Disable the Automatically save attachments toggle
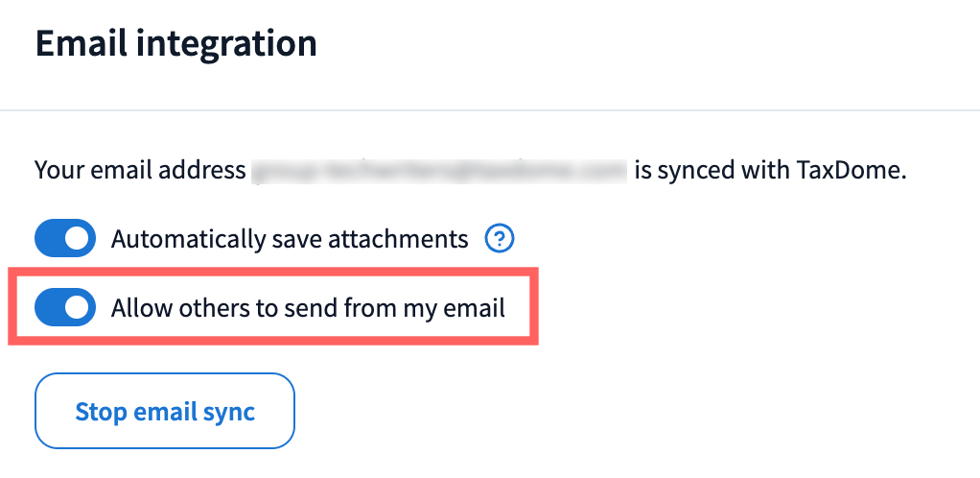Viewport: 980px width, 478px height. click(x=65, y=238)
